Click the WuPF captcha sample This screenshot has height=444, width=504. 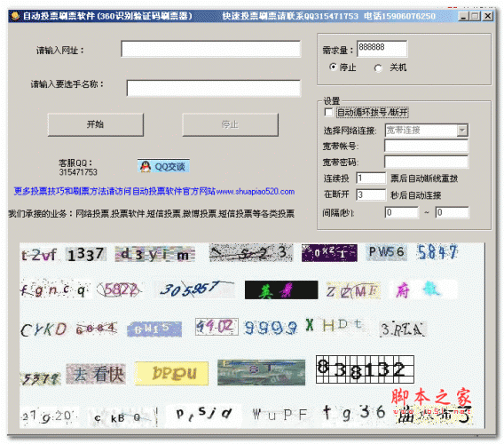(x=280, y=415)
